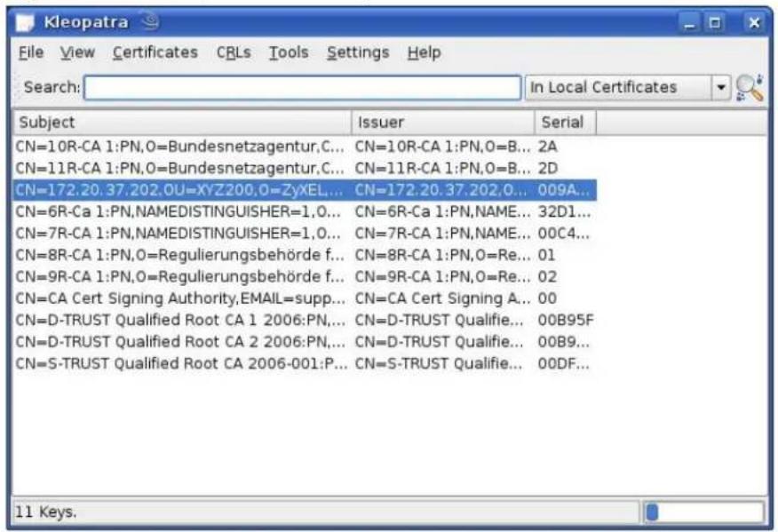Select the CN=8R-CA 1:PN Regulierungsbehörde certificate

point(305,255)
